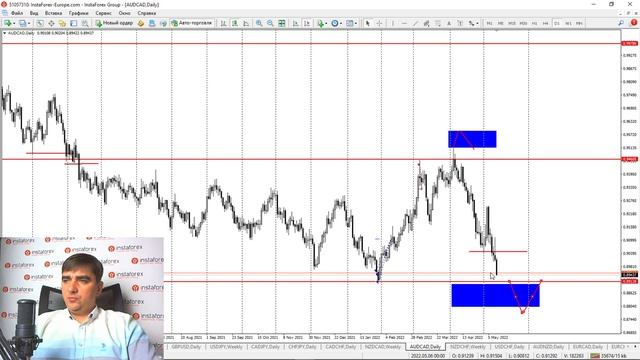Switch to W1 timeframe
The width and height of the screenshot is (640, 360).
568,23
